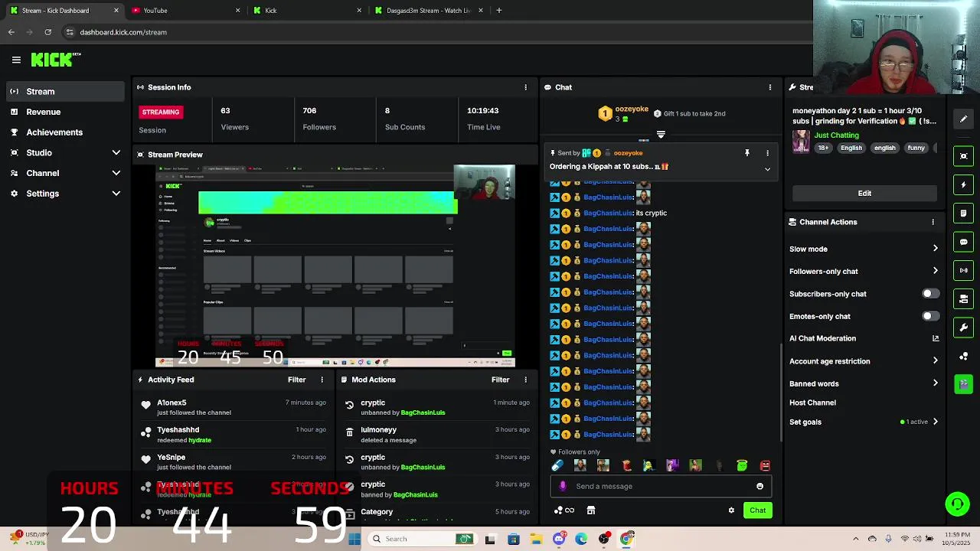Screen dimensions: 980x551
Task: Select the red angry emote in quick emotes
Action: (x=764, y=465)
